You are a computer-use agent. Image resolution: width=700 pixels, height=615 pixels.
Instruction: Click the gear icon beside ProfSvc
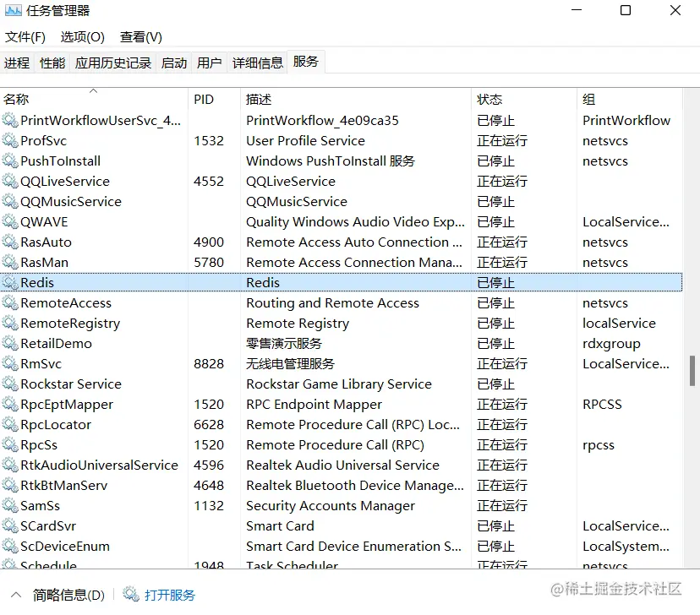click(x=10, y=140)
